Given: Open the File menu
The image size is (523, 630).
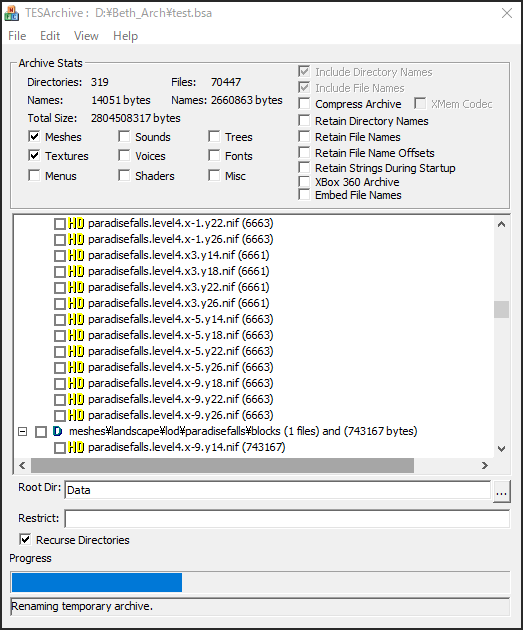Looking at the screenshot, I should (x=17, y=36).
